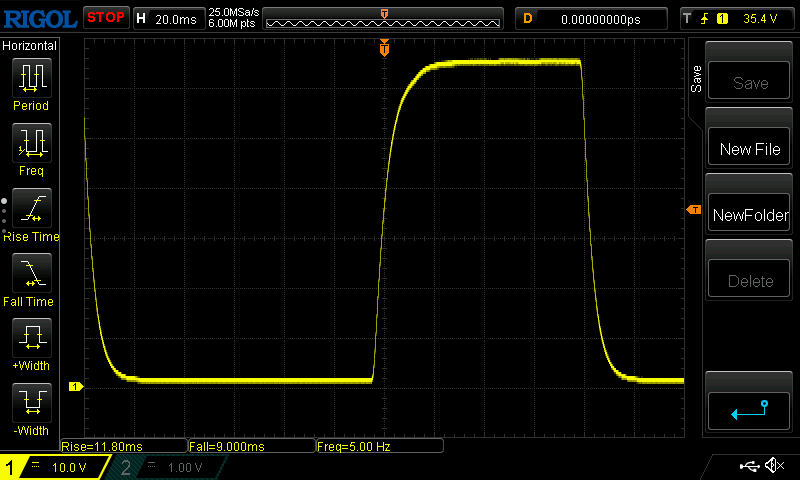Click the RIGOL logo

pos(40,19)
